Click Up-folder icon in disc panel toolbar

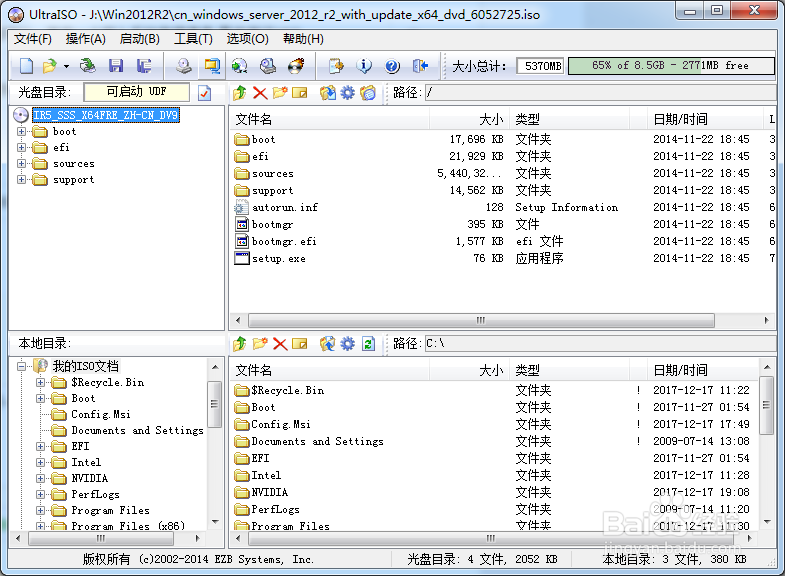(240, 93)
